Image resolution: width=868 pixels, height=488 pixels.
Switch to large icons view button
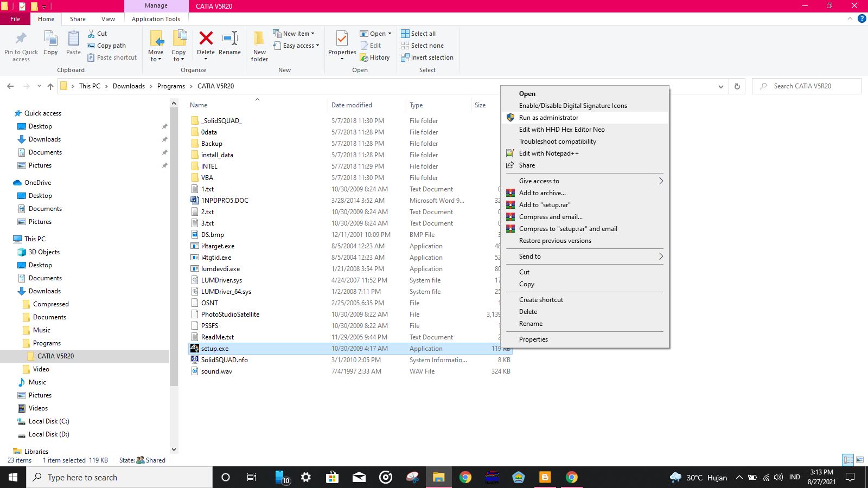(860, 460)
